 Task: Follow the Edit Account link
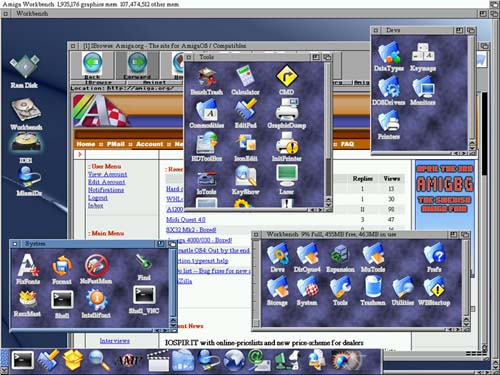coord(107,182)
